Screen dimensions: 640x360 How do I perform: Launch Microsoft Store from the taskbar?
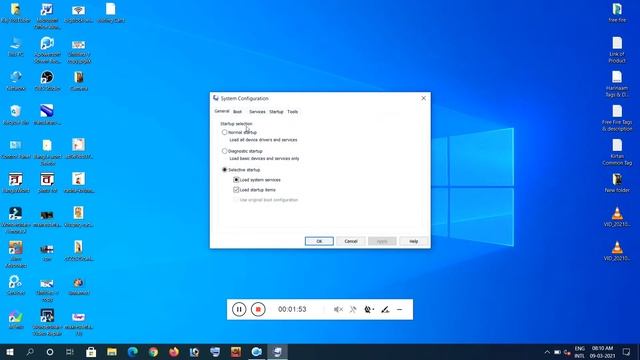(91, 352)
